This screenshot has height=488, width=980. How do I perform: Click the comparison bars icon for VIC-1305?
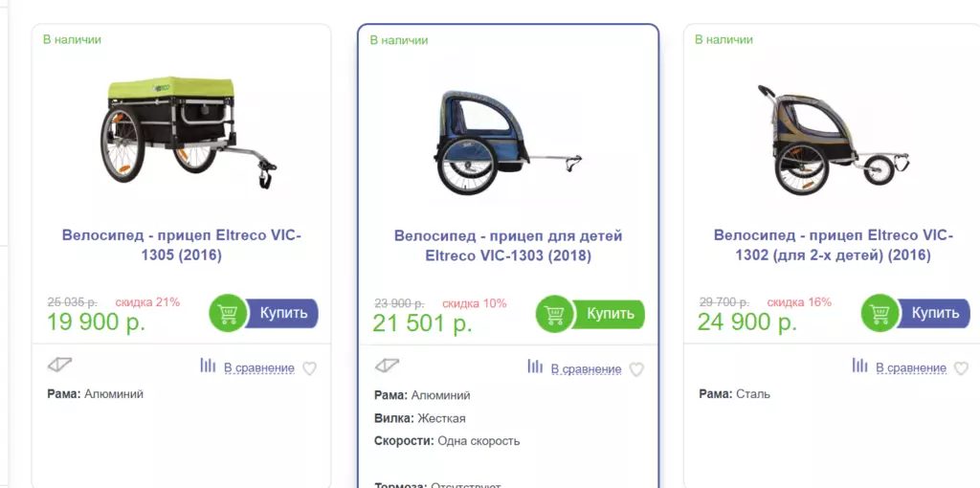click(208, 365)
